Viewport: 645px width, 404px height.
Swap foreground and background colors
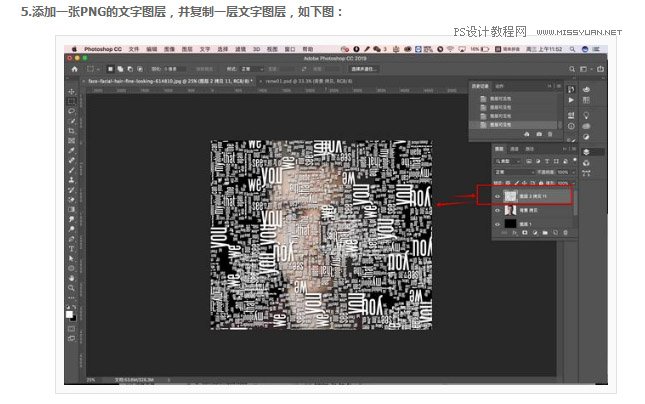74,307
